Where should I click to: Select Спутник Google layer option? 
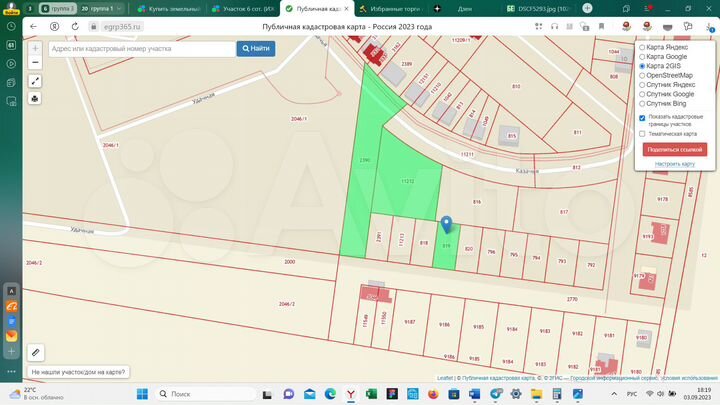[642, 94]
